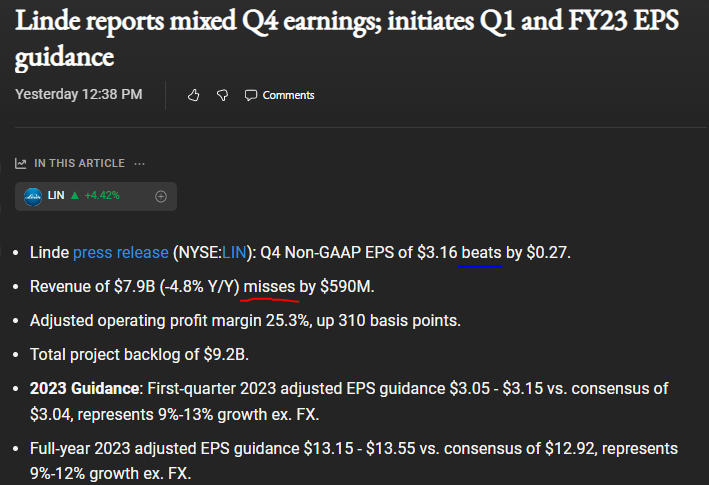Click the thumbs up like icon
Viewport: 709px width, 485px height.
point(194,95)
